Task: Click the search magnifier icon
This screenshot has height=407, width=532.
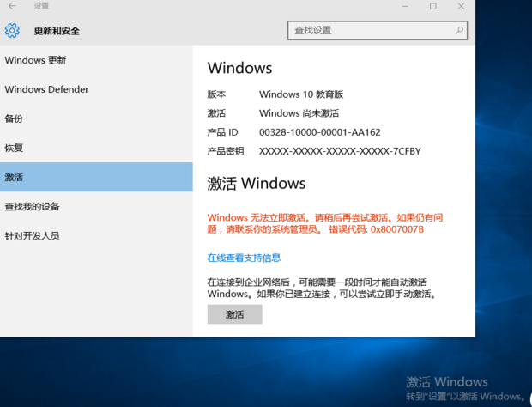Action: [459, 31]
